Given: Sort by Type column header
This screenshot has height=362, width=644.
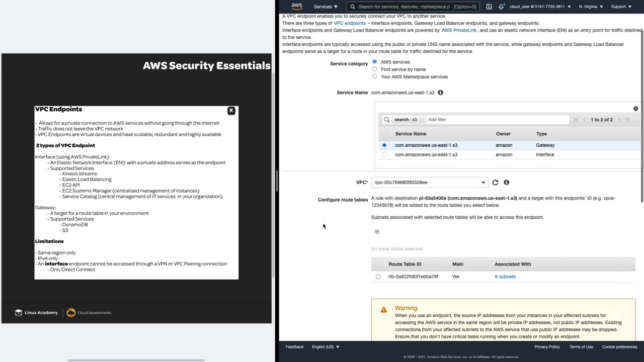Looking at the screenshot, I should click(x=541, y=134).
